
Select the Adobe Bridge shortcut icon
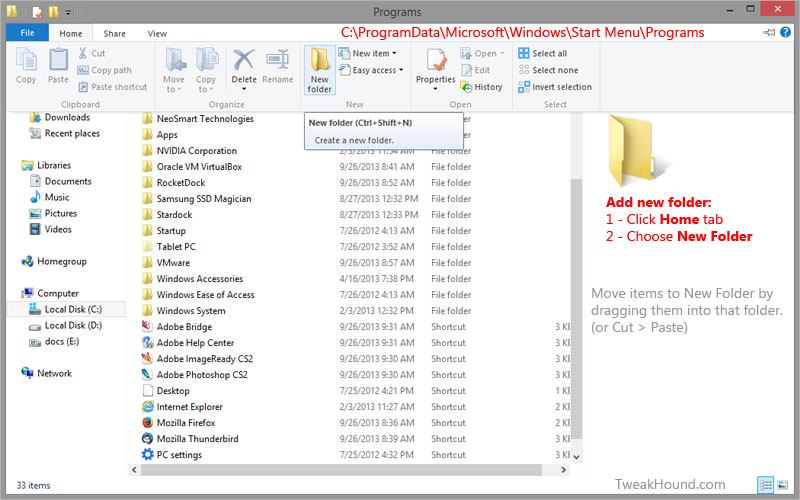point(147,327)
